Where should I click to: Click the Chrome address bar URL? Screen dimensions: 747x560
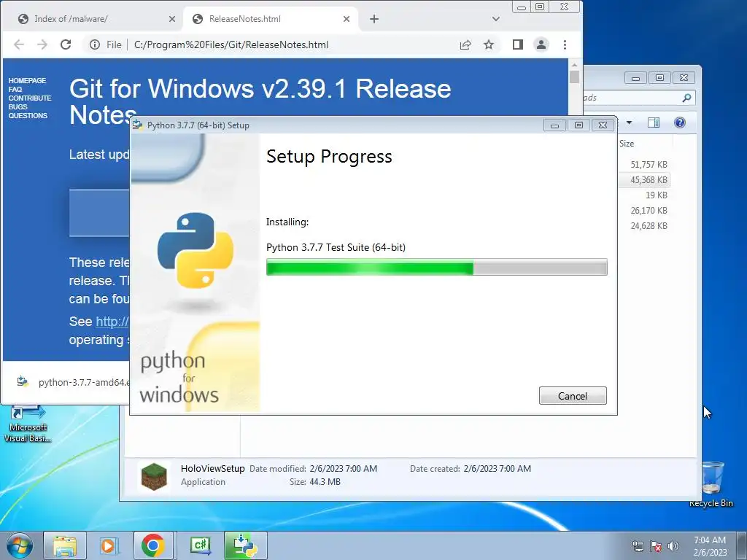(231, 44)
